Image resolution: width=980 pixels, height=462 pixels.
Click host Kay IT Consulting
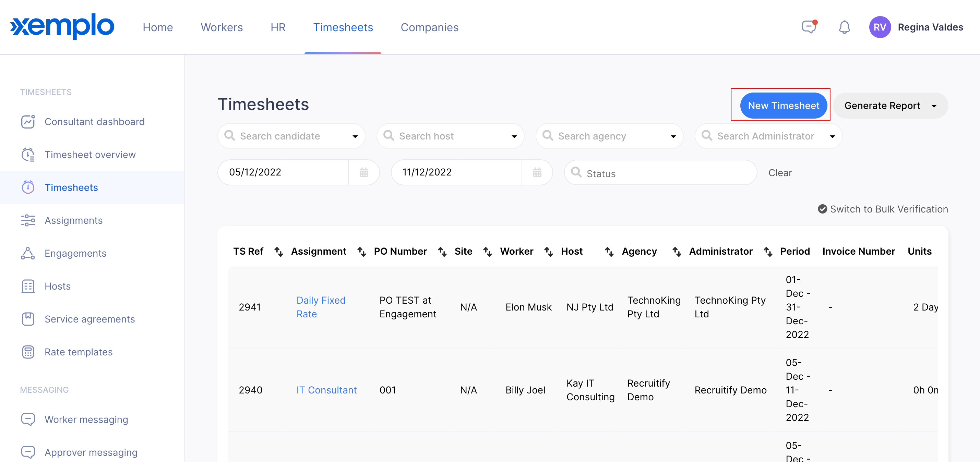tap(590, 390)
